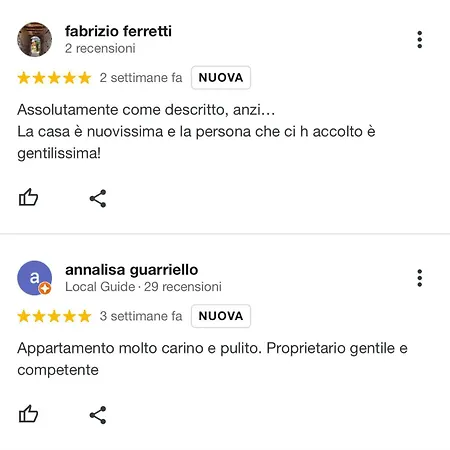Viewport: 450px width, 450px height.
Task: Open annalisa guarriello's profile name link
Action: point(132,270)
